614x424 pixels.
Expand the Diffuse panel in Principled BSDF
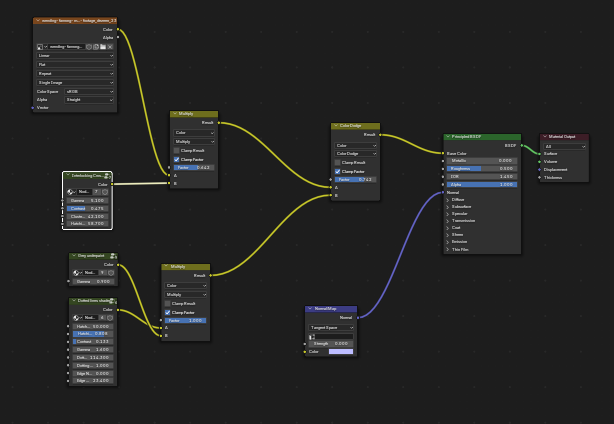pyautogui.click(x=448, y=200)
